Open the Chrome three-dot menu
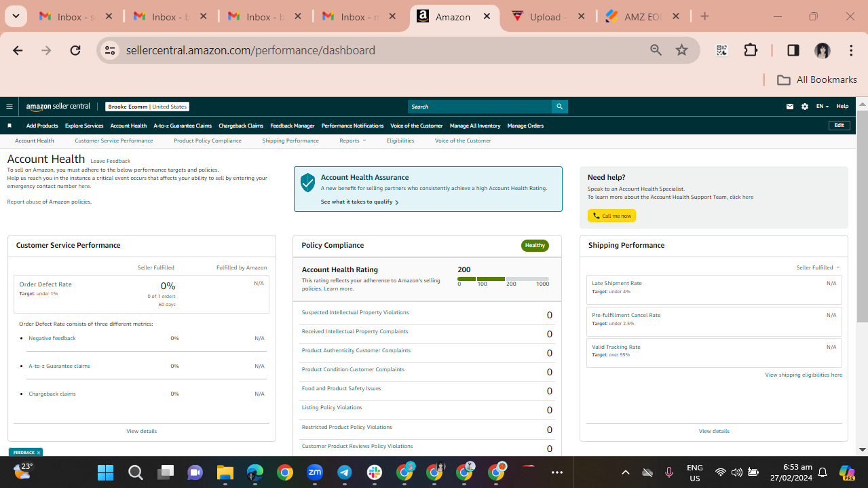 tap(851, 50)
